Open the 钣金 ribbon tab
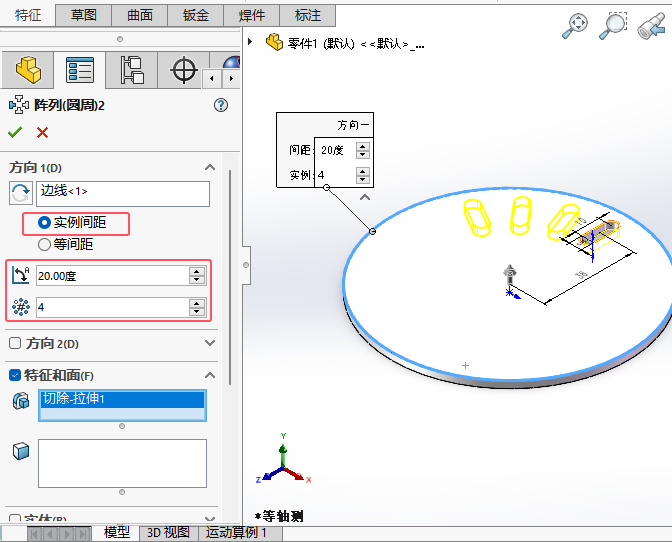The image size is (672, 542). pyautogui.click(x=196, y=15)
